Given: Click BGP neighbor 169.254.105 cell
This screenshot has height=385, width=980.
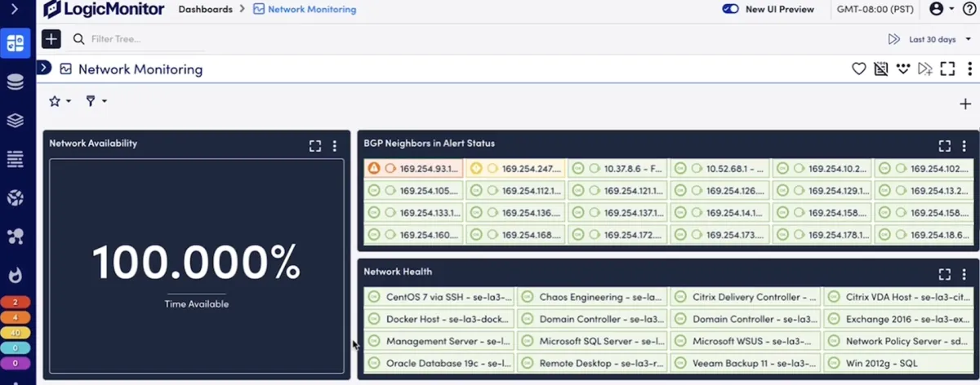Looking at the screenshot, I should [x=414, y=191].
